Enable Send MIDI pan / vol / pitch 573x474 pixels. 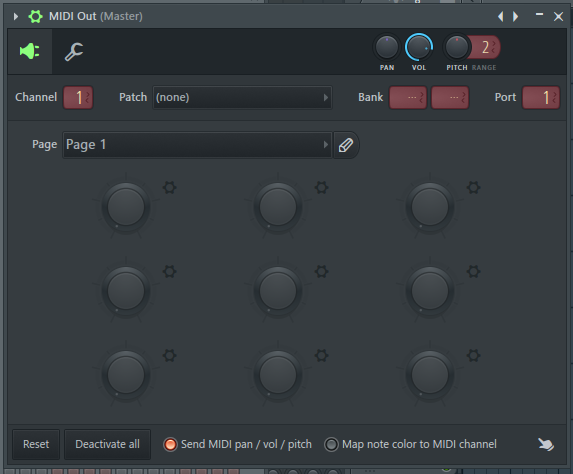point(238,444)
